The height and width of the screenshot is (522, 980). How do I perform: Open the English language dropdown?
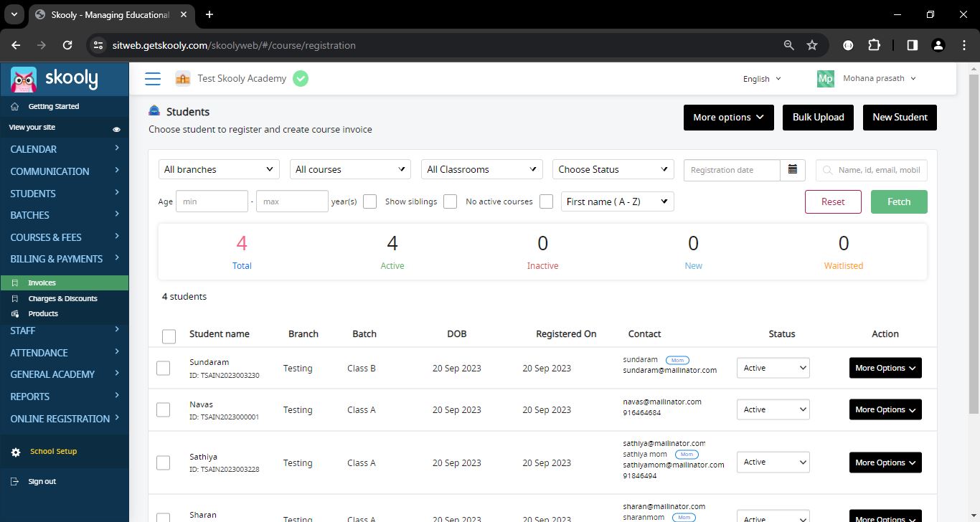point(762,79)
